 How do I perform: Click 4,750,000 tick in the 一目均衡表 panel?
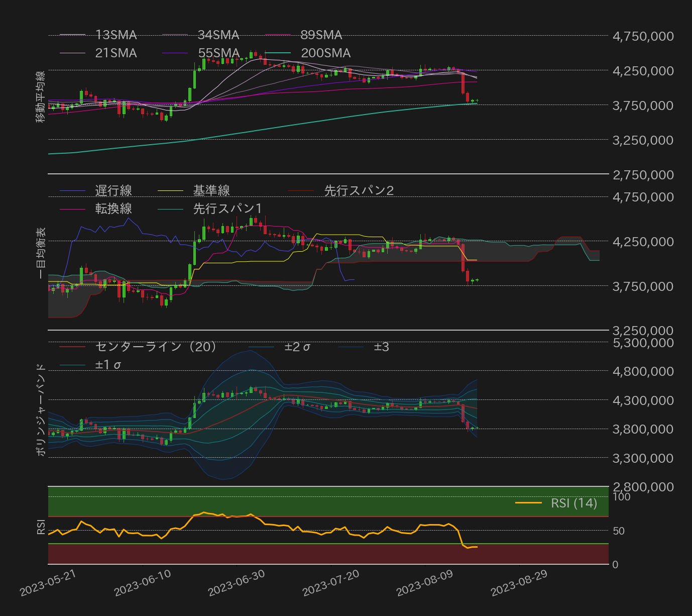tap(643, 196)
